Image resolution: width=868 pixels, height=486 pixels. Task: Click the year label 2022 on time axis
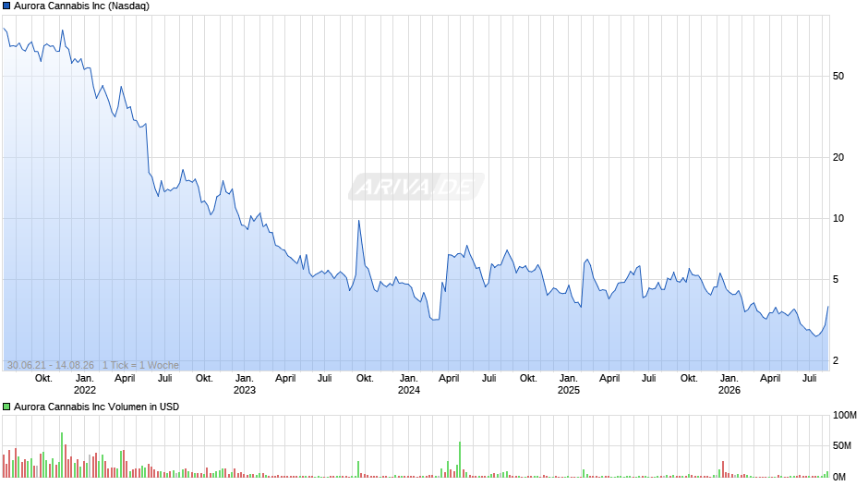85,390
